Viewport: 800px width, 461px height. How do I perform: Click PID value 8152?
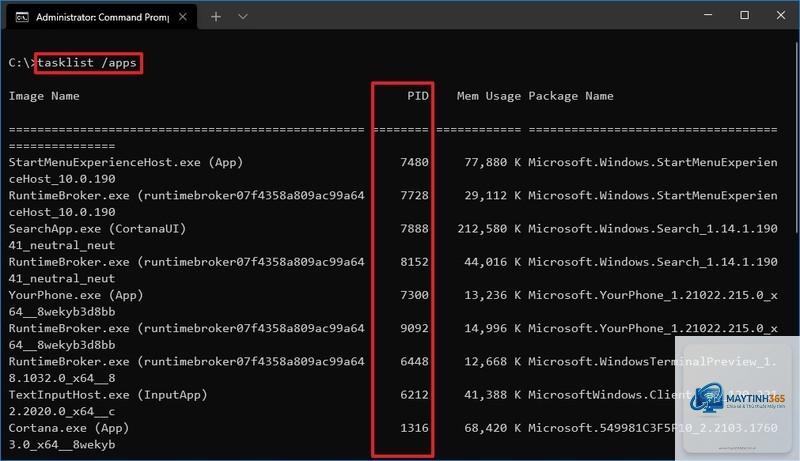[x=414, y=262]
